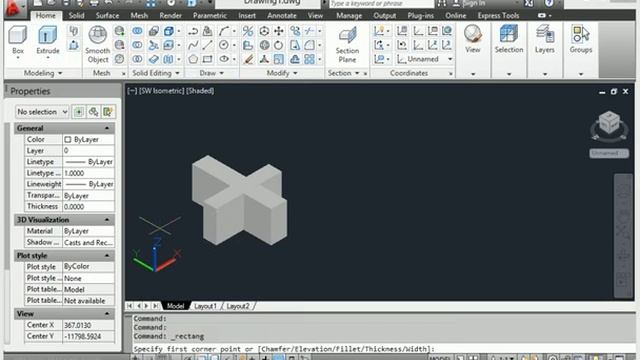Click the Array modify icon
Screen dimensions: 640x360
[309, 59]
